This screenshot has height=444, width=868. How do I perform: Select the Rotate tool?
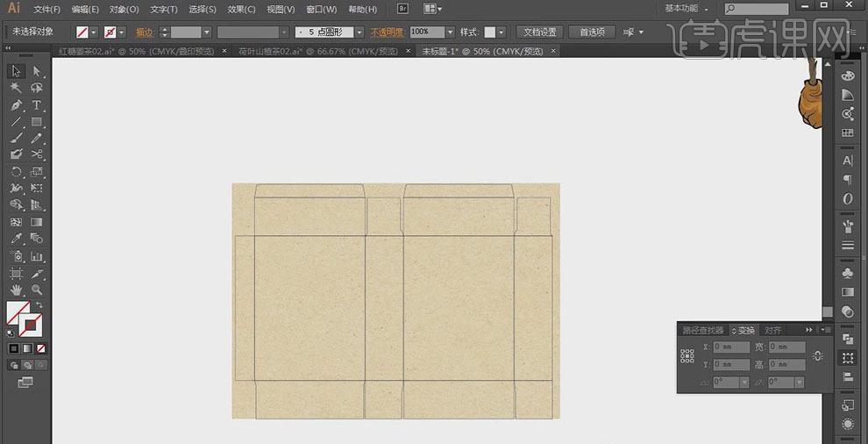(16, 171)
